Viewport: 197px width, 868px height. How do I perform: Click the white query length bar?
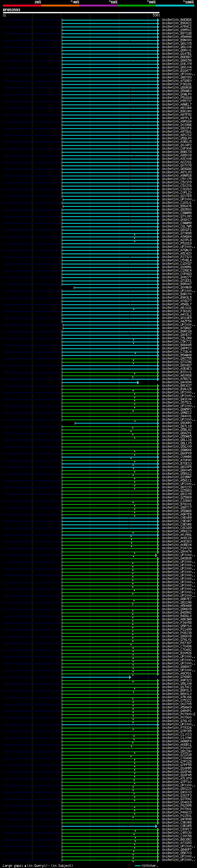pyautogui.click(x=81, y=12)
